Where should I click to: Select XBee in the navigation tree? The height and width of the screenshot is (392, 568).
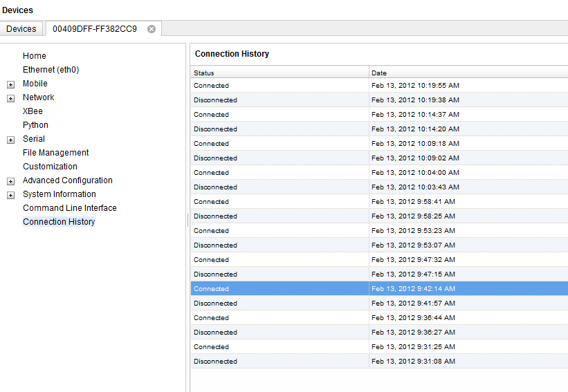[33, 111]
